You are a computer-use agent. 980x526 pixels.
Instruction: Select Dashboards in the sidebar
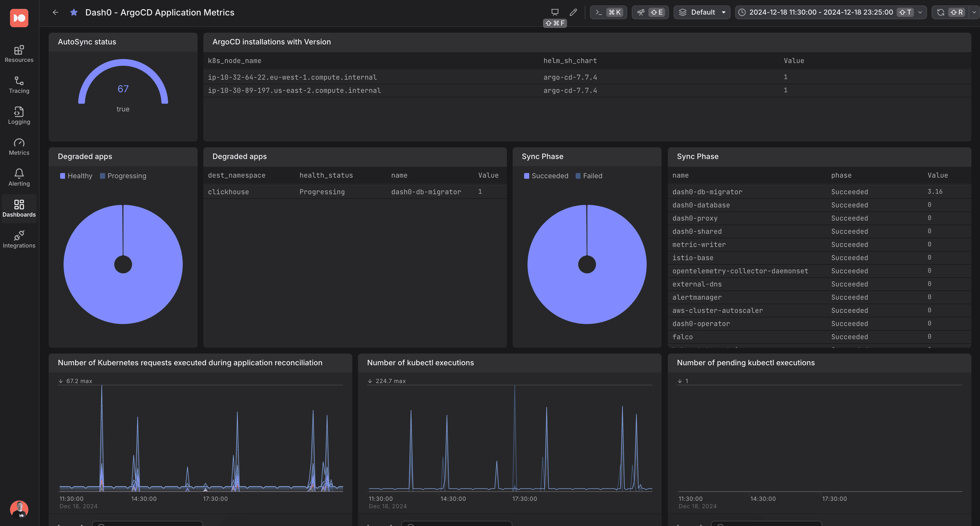pos(19,209)
